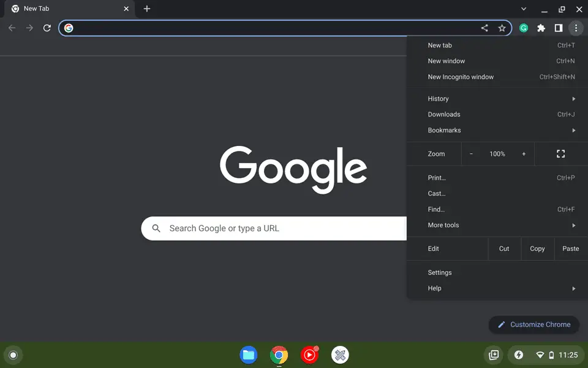Click the back navigation arrow

11,28
